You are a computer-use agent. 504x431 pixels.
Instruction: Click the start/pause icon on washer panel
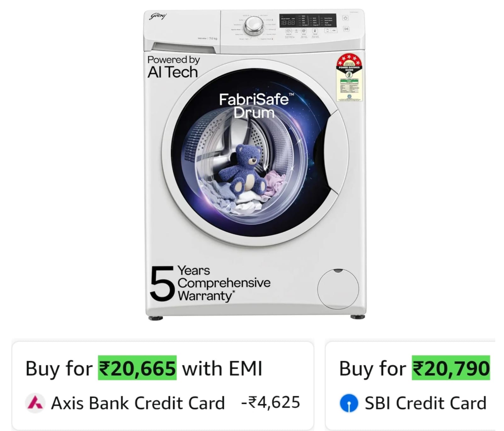coord(346,29)
